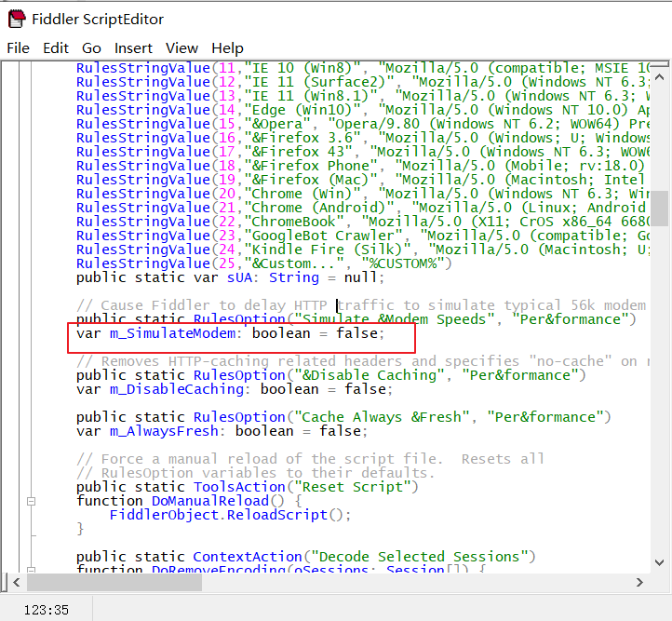Screen dimensions: 672x621
Task: Click the "&Disable Caching" string
Action: (369, 375)
